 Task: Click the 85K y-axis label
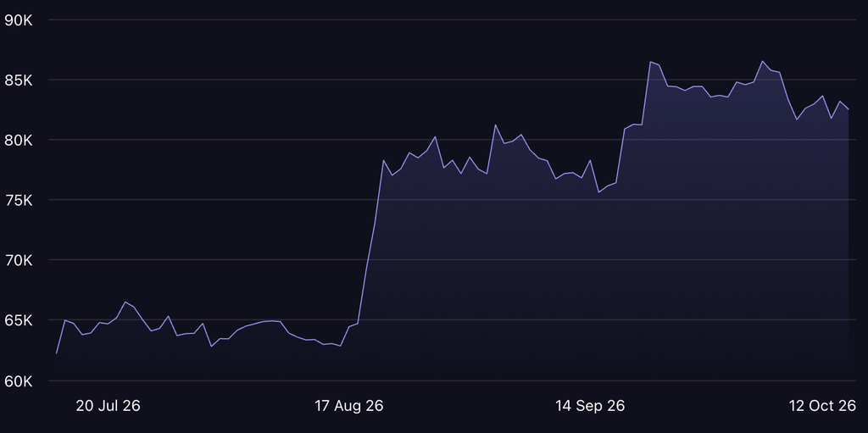point(19,80)
